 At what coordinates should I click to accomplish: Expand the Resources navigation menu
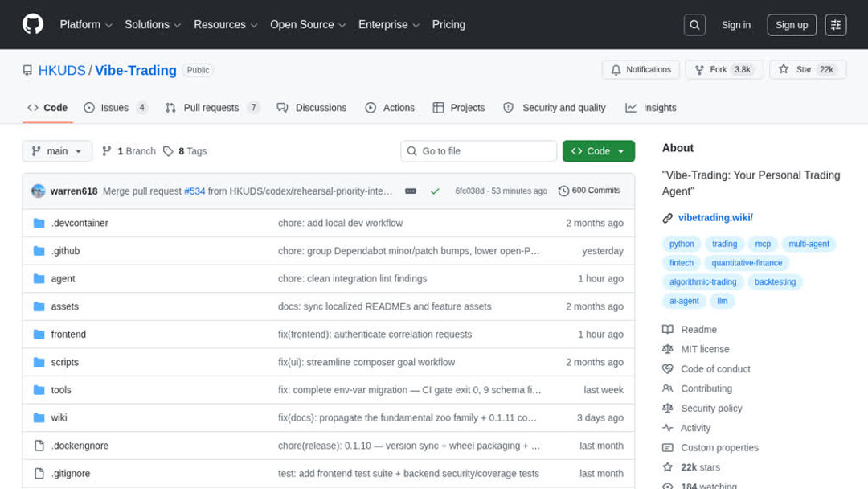[x=225, y=25]
